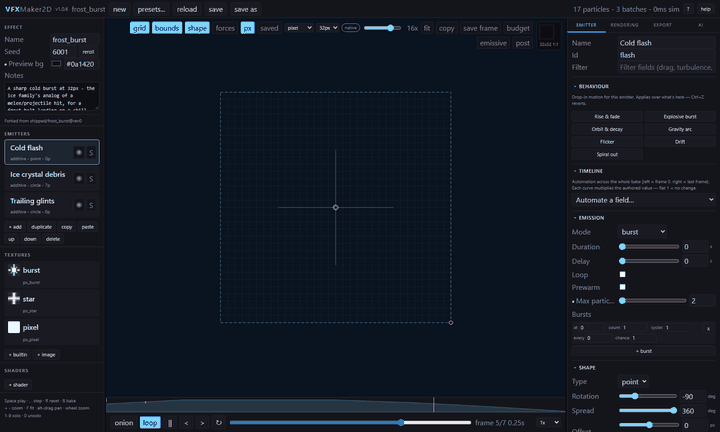Switch to the Rendering tab
The image size is (720, 432).
tap(624, 25)
